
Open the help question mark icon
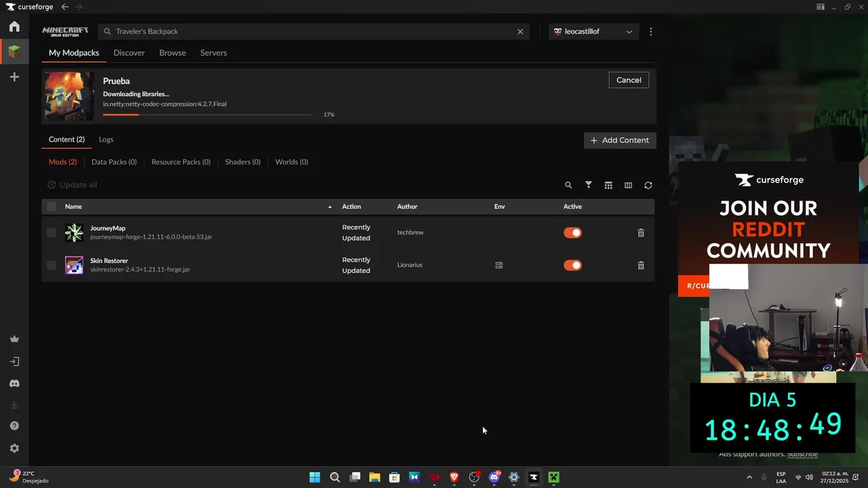point(14,426)
